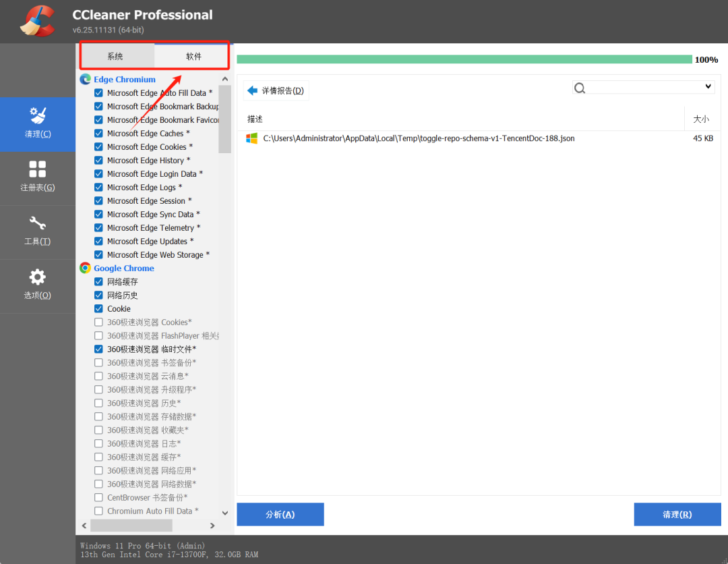This screenshot has width=728, height=564.
Task: Click the 360极速浏览器 网络应用 label
Action: click(152, 470)
